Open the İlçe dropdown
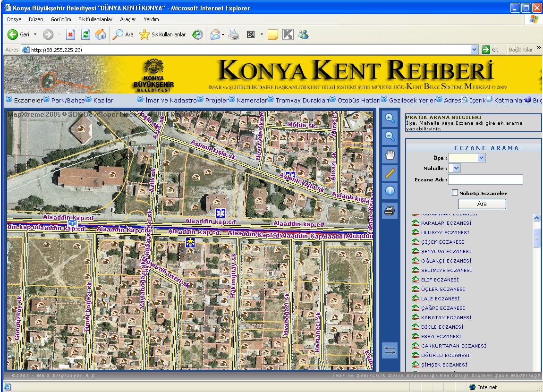543x392 pixels. coord(467,158)
